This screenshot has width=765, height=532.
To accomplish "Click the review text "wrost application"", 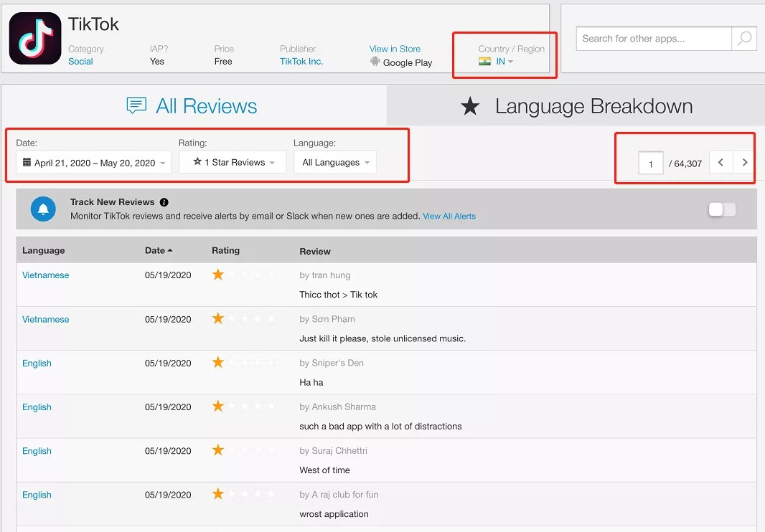I will pos(334,514).
